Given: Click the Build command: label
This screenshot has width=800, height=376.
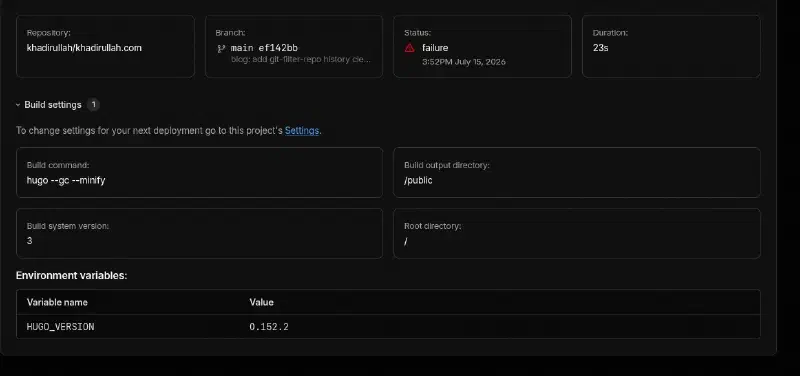Looking at the screenshot, I should [x=58, y=165].
